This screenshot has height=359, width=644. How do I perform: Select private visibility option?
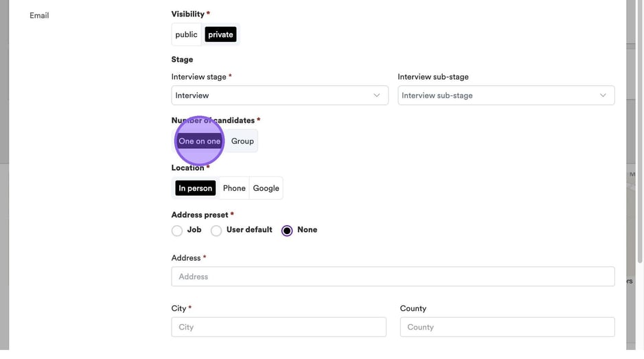(220, 34)
